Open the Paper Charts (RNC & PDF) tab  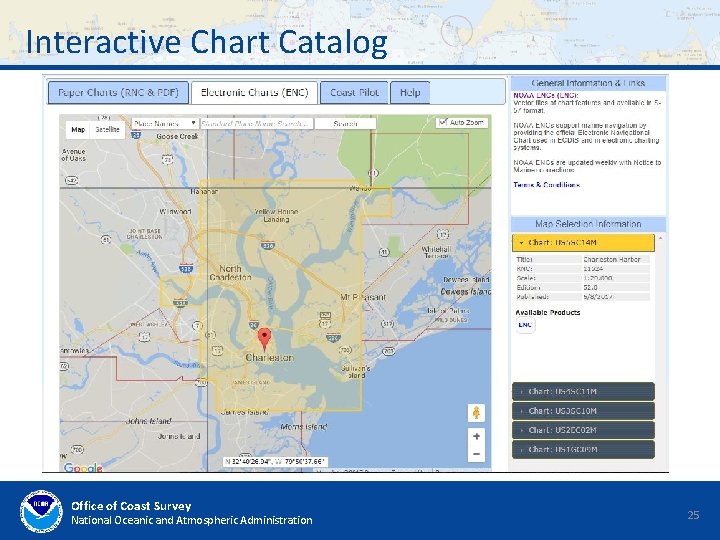coord(118,92)
